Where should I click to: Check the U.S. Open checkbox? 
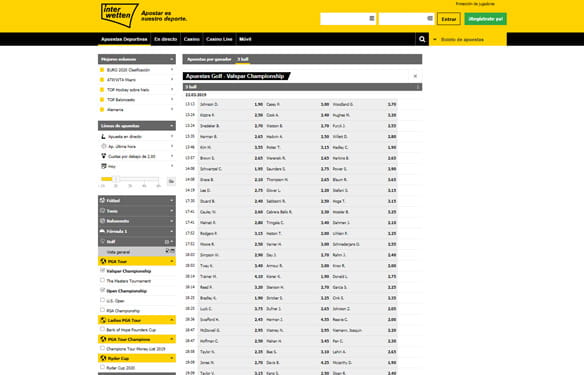click(102, 300)
